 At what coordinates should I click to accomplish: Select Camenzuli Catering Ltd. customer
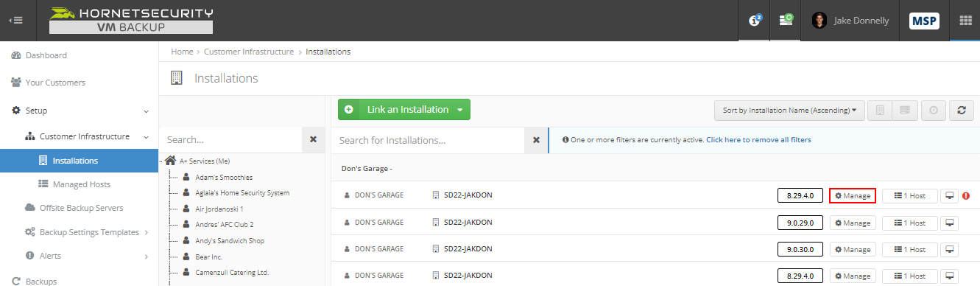232,273
